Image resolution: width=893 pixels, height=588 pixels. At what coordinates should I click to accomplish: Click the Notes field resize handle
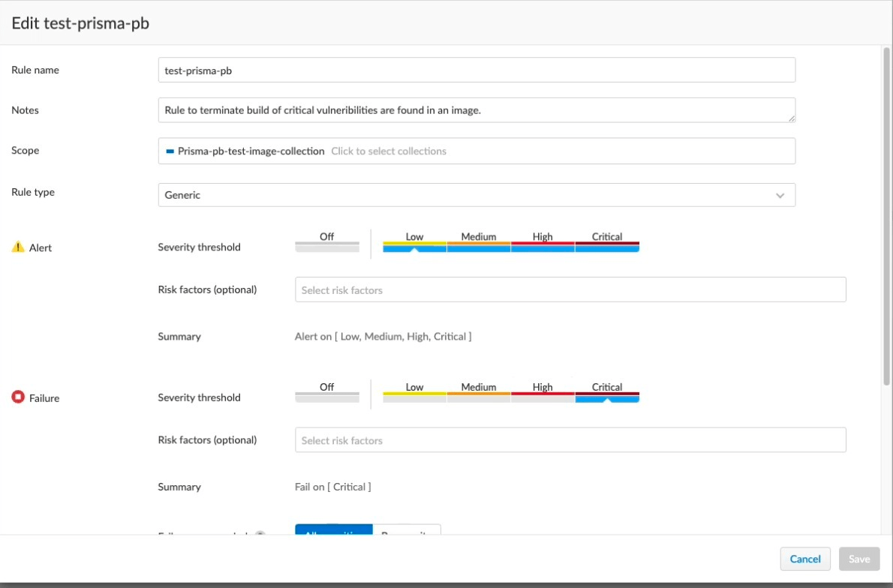point(790,117)
